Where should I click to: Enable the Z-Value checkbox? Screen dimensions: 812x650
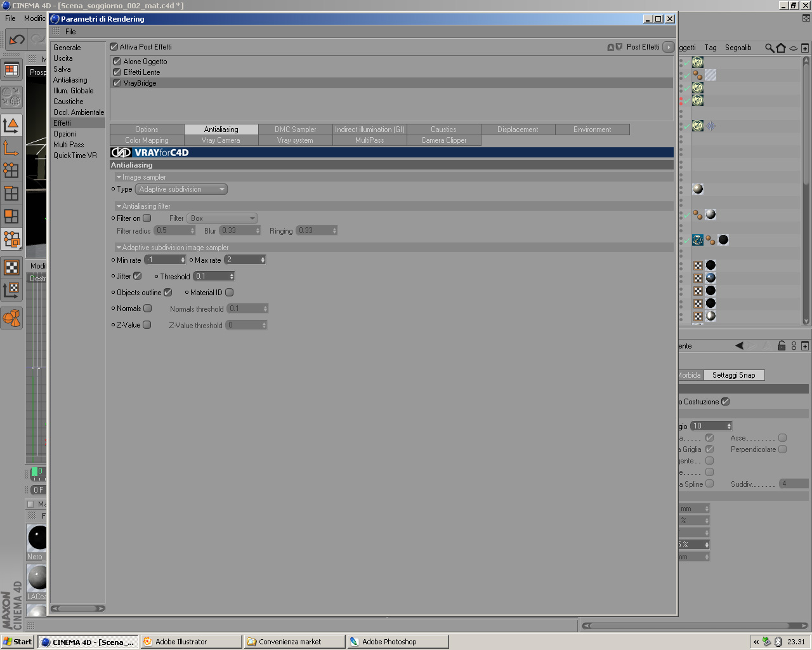point(147,325)
